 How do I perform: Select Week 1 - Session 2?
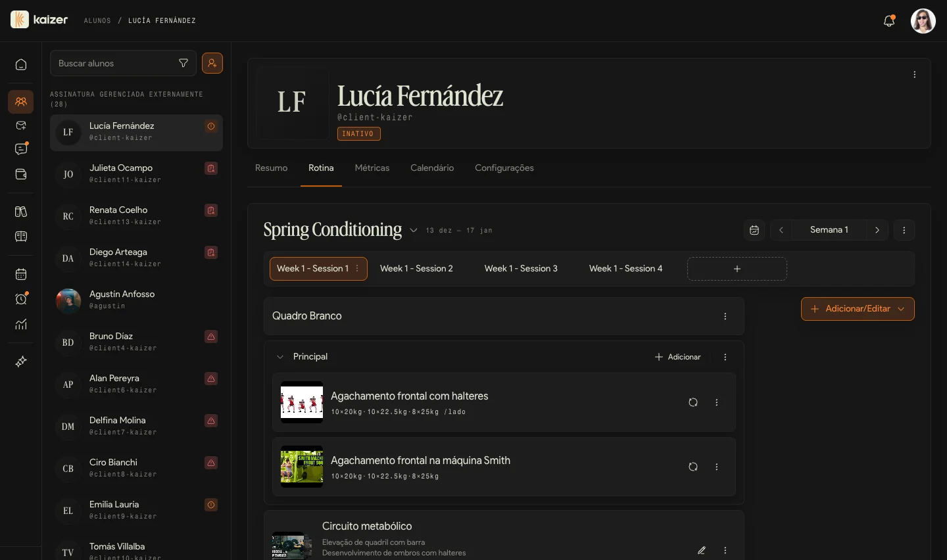(x=416, y=269)
